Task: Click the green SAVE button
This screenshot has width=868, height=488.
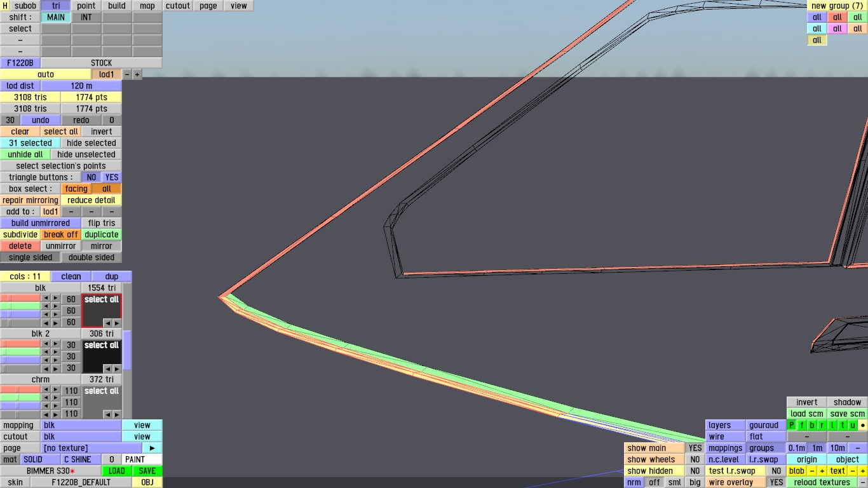Action: tap(147, 471)
